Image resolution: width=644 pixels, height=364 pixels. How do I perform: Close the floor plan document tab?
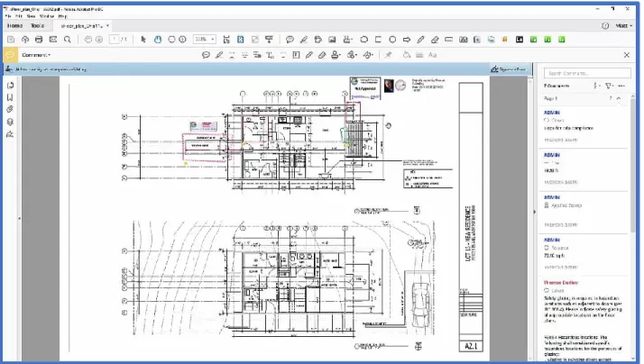pos(107,25)
